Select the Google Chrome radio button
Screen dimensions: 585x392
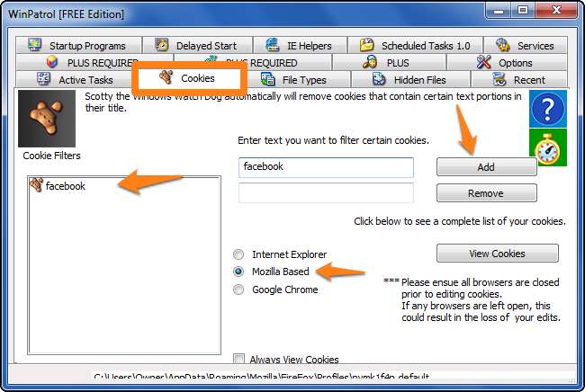pyautogui.click(x=238, y=290)
